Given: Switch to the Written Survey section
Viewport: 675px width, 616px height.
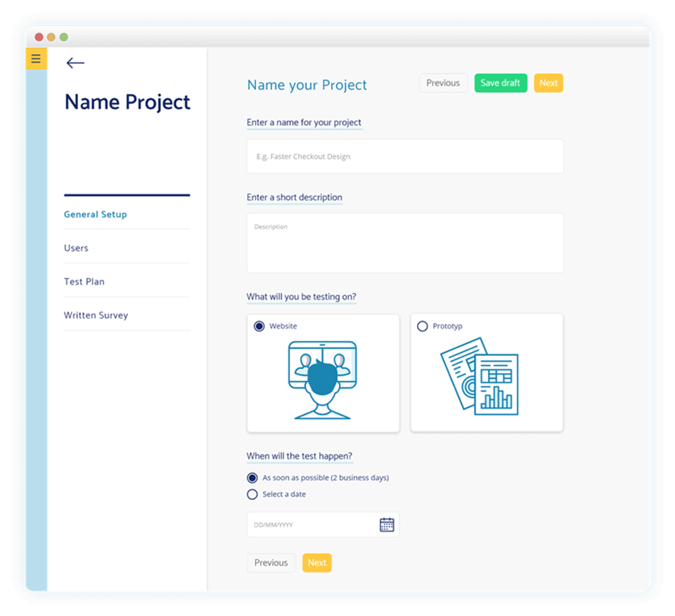Looking at the screenshot, I should pyautogui.click(x=96, y=315).
